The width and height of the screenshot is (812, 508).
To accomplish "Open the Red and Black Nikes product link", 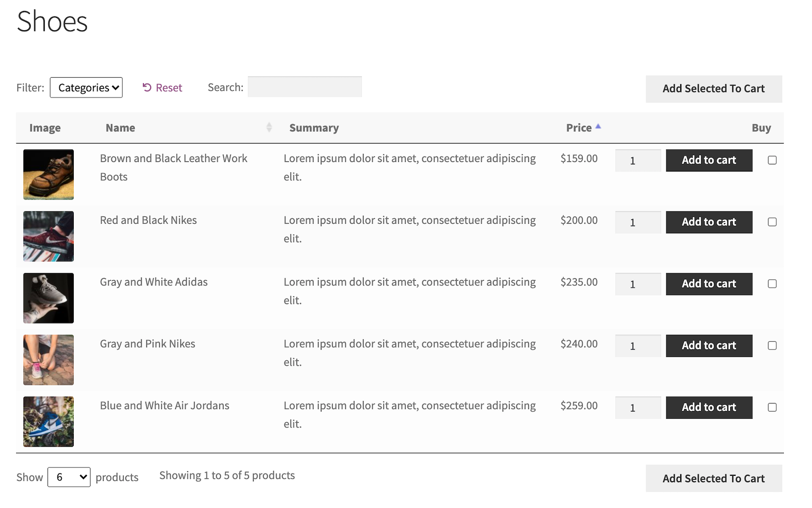I will pos(148,220).
